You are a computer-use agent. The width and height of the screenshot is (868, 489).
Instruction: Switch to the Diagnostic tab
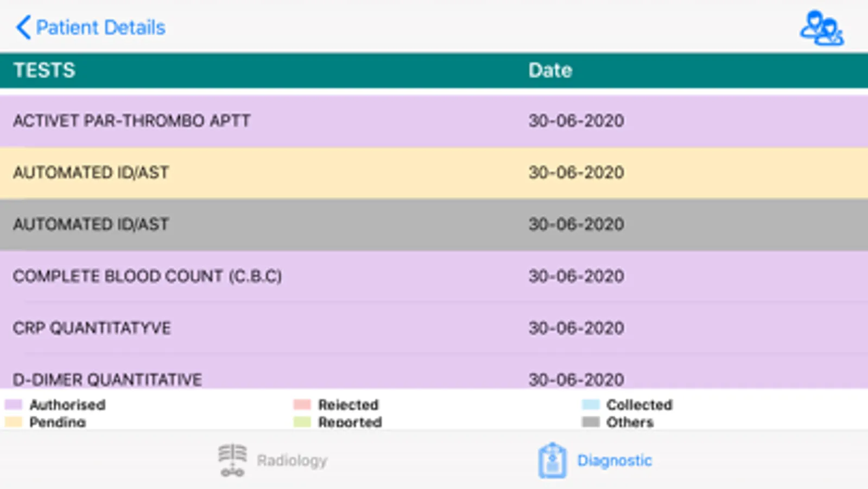coord(614,461)
